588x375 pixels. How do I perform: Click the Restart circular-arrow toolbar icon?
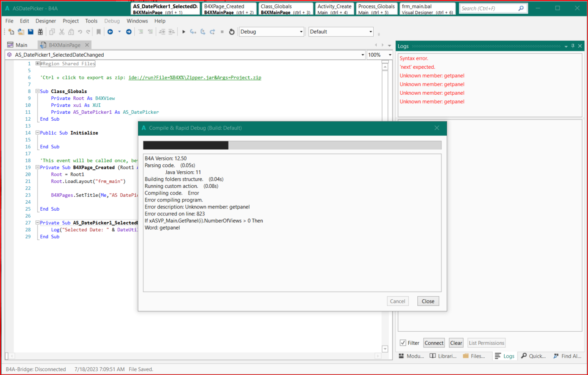(232, 32)
